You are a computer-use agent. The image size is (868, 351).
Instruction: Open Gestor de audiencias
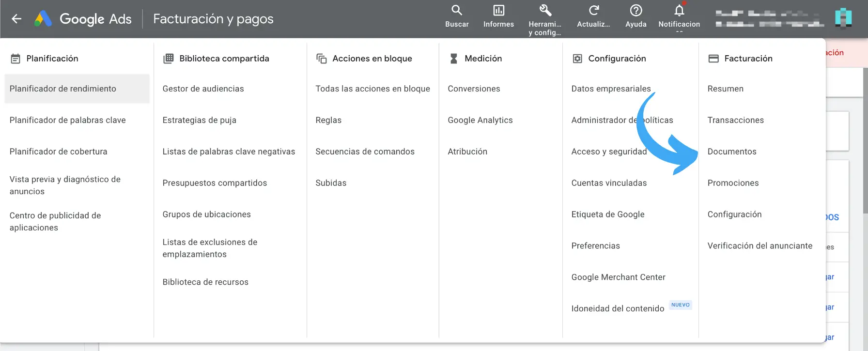203,89
